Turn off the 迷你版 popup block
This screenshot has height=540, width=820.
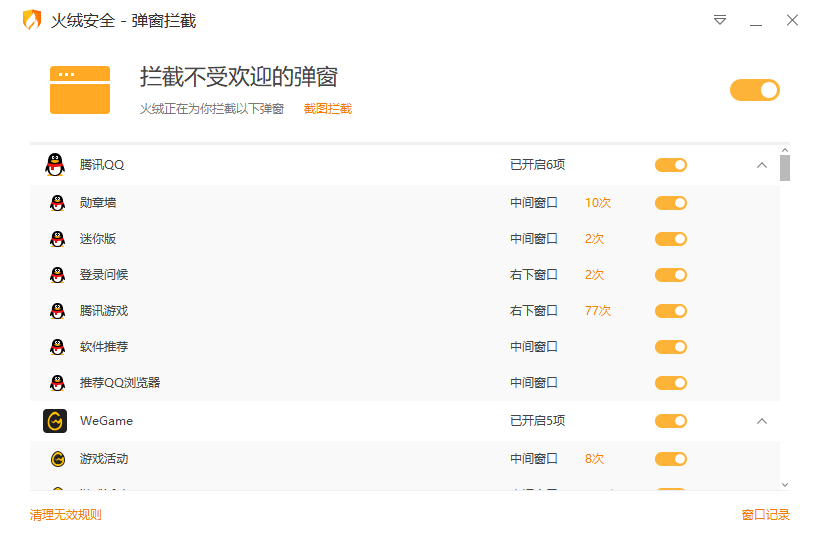(671, 239)
